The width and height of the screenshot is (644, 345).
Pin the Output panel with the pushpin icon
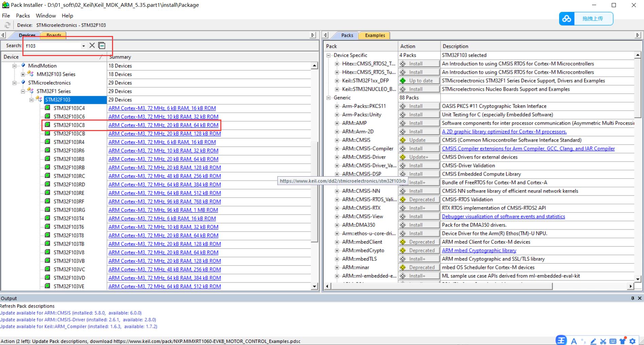pyautogui.click(x=632, y=298)
